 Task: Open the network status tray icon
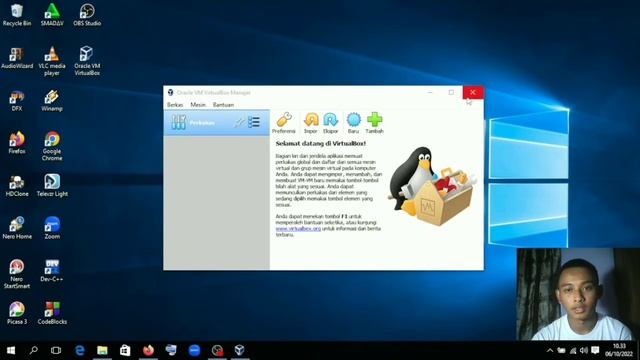[573, 351]
